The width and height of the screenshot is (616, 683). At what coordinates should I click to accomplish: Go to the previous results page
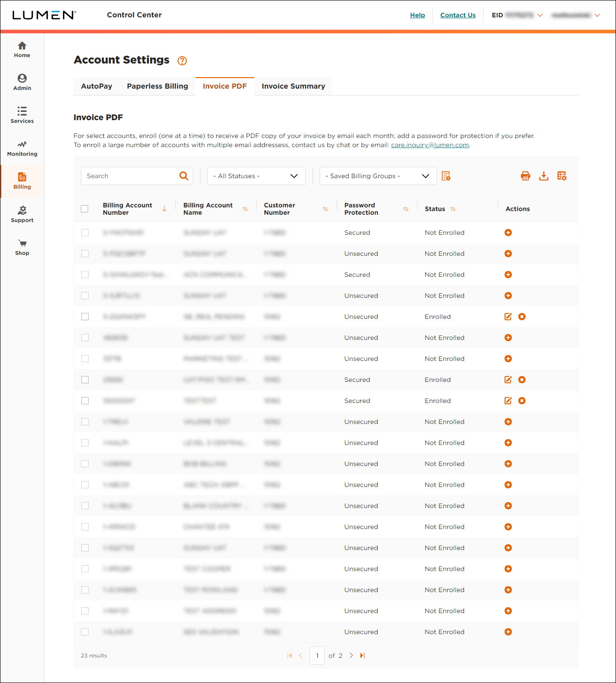coord(300,656)
